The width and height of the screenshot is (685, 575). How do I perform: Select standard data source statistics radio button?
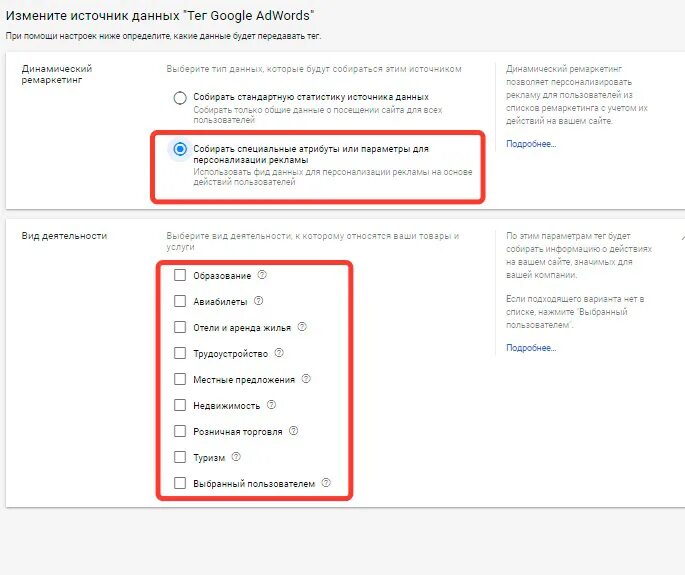point(180,97)
